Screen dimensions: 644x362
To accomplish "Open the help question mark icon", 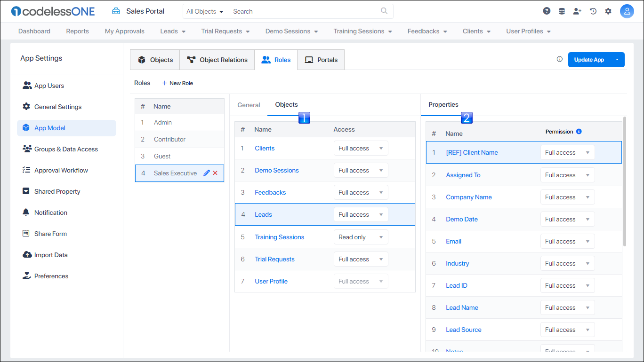I will [547, 11].
